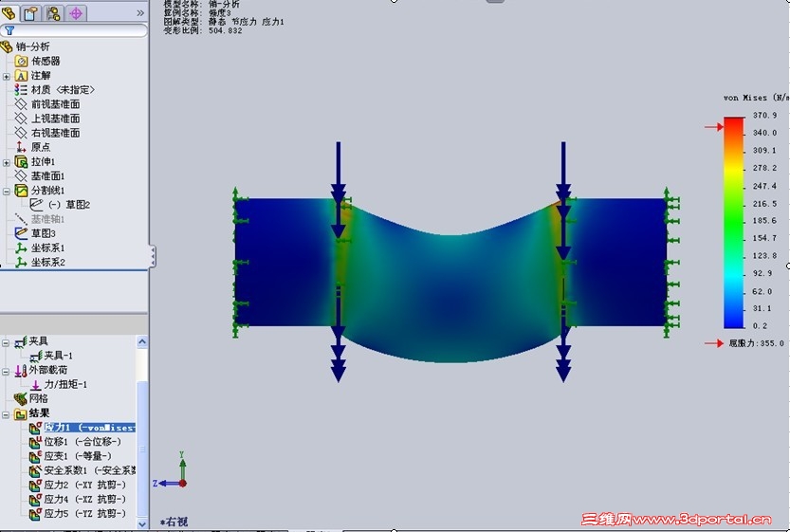Select the 原点 origin icon

click(21, 147)
